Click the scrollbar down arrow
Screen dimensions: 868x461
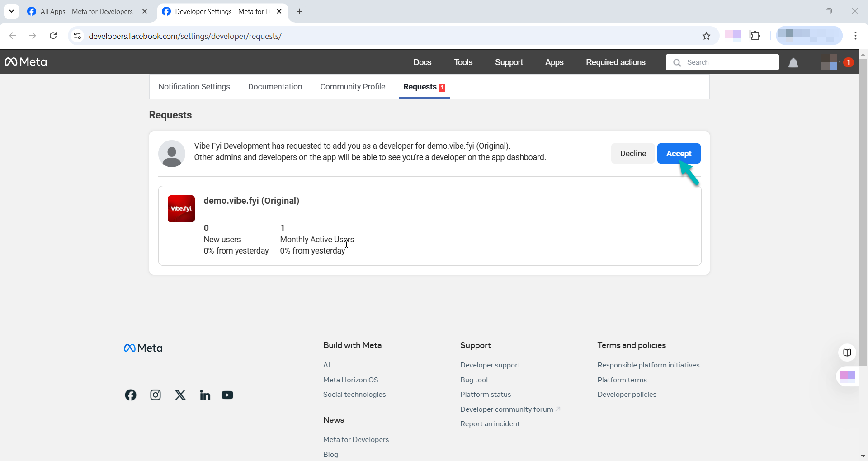(863, 456)
